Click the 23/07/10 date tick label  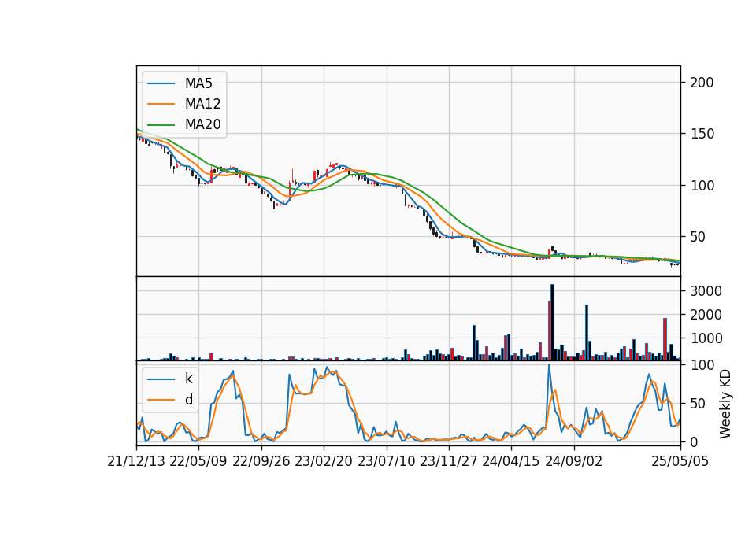(386, 462)
